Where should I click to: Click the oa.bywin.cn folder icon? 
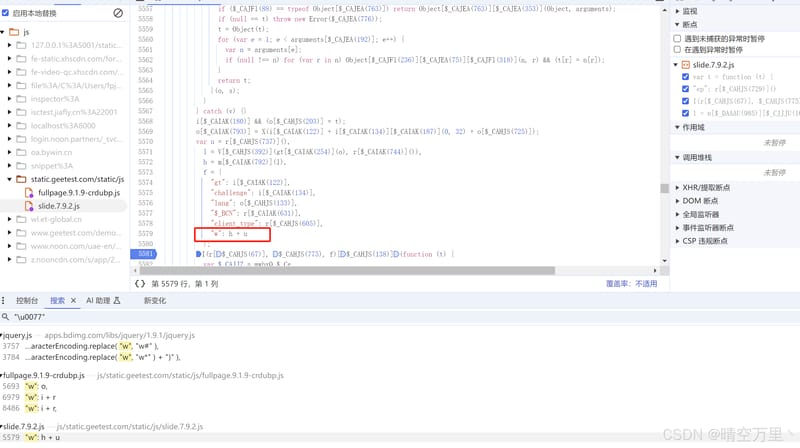tap(21, 153)
